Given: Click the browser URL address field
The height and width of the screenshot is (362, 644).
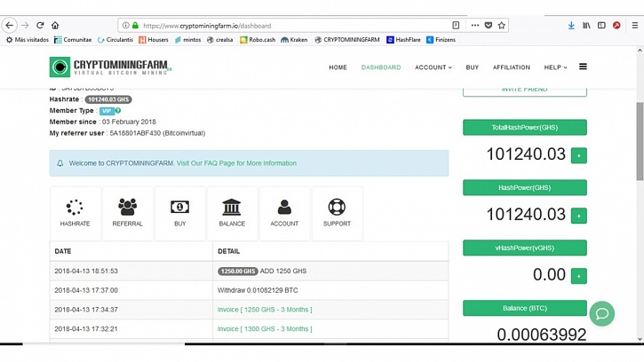Looking at the screenshot, I should click(293, 26).
